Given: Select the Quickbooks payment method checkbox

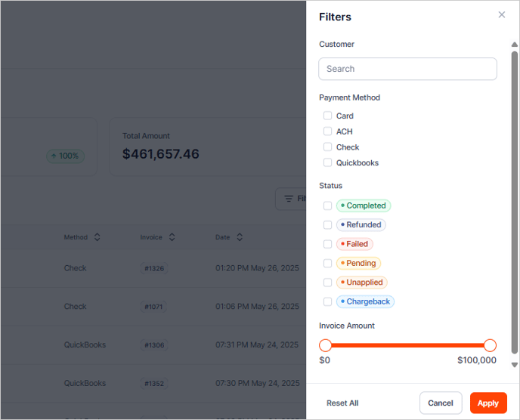Looking at the screenshot, I should click(328, 162).
